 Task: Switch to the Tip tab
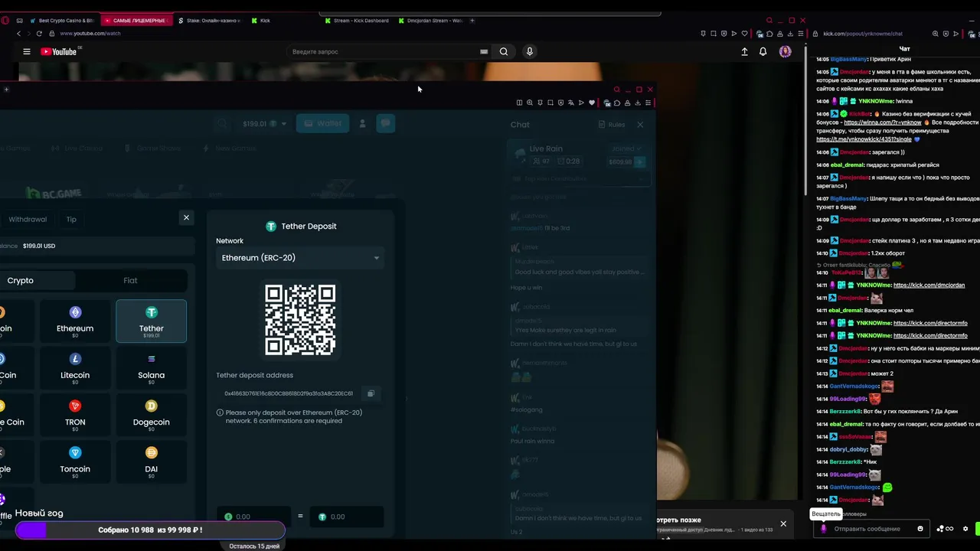tap(71, 220)
